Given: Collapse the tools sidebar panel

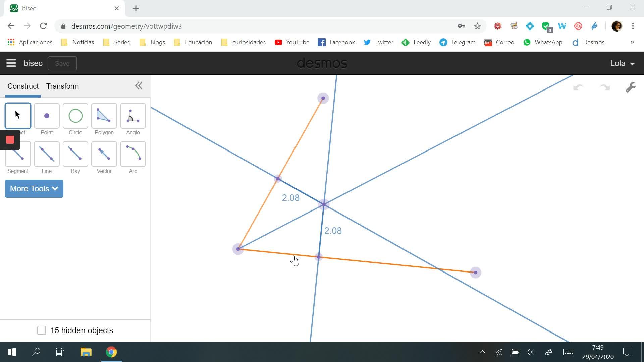Looking at the screenshot, I should (139, 86).
